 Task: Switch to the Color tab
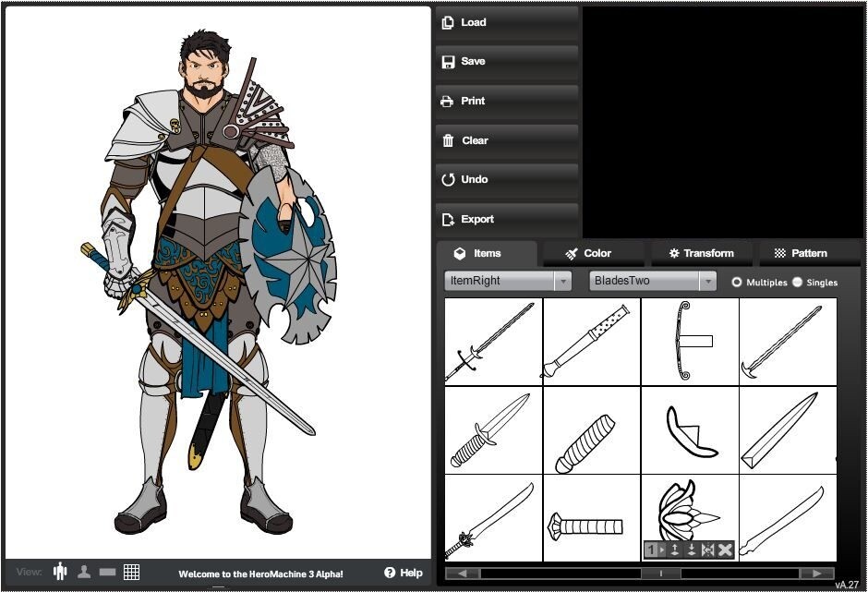pos(588,253)
